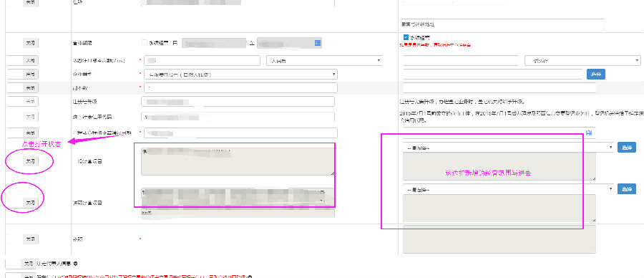Image resolution: width=644 pixels, height=278 pixels.
Task: Tick the unchecked checkbox before the date range fields
Action: pos(144,42)
